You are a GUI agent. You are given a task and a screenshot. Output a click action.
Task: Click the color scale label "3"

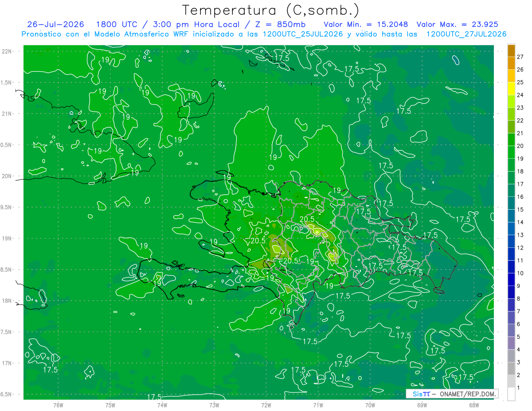click(x=518, y=363)
